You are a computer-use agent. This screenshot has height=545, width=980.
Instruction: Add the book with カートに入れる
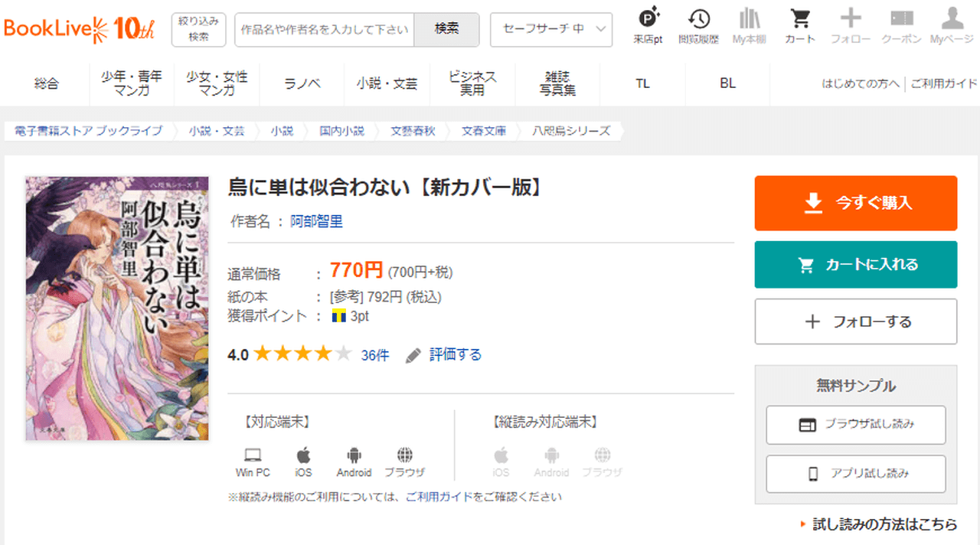855,265
